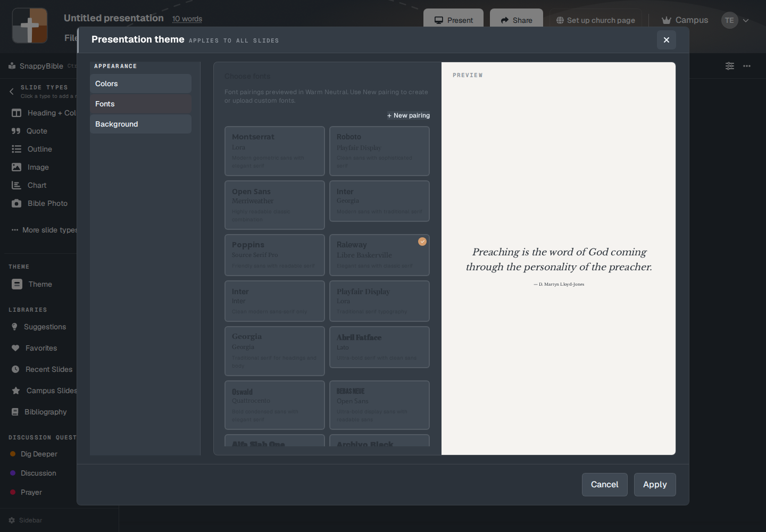Image resolution: width=766 pixels, height=532 pixels.
Task: Click the Image slide type icon
Action: 16,167
